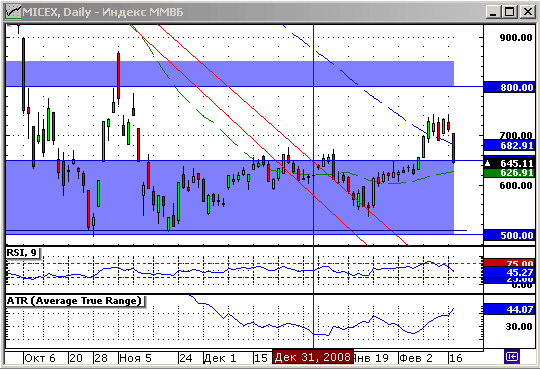Click the 28 date tick on the time axis
Image resolution: width=540 pixels, height=369 pixels.
101,358
